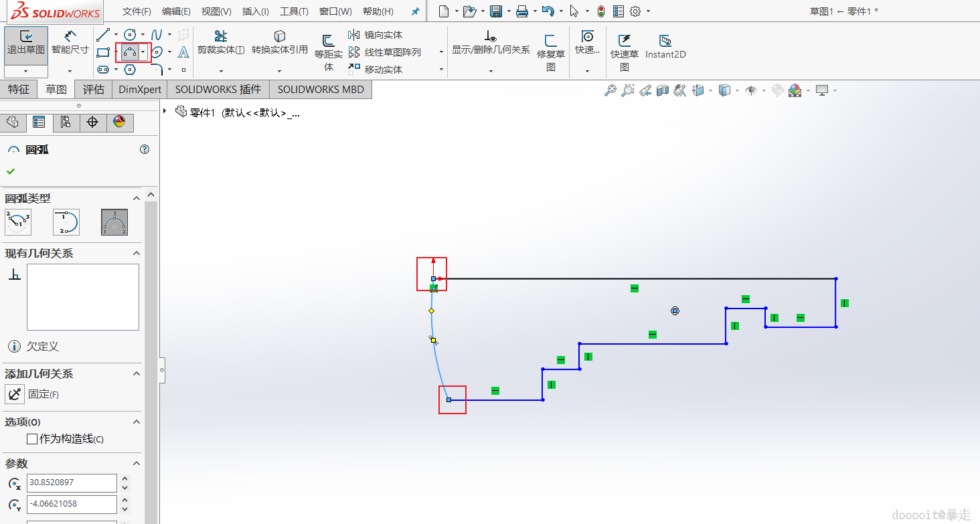This screenshot has width=980, height=524.
Task: Click 移动实体 move entities
Action: pyautogui.click(x=376, y=70)
